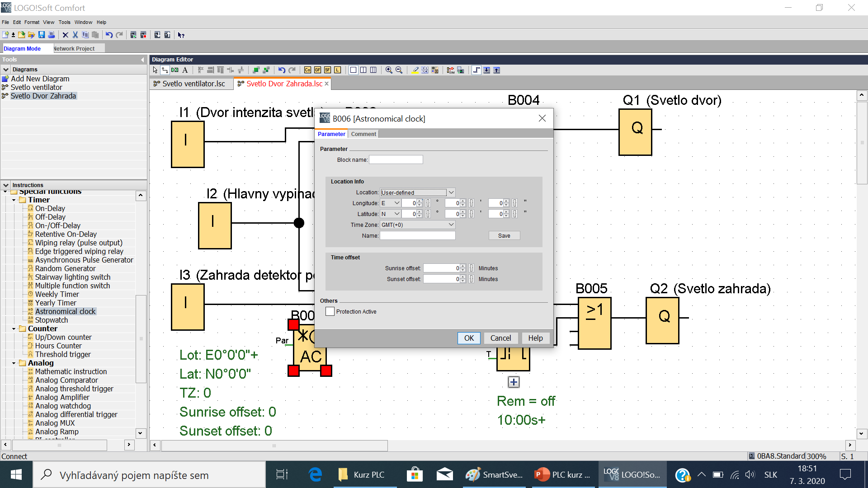Click the Save diskette icon in main toolbar
Image resolution: width=868 pixels, height=488 pixels.
42,35
